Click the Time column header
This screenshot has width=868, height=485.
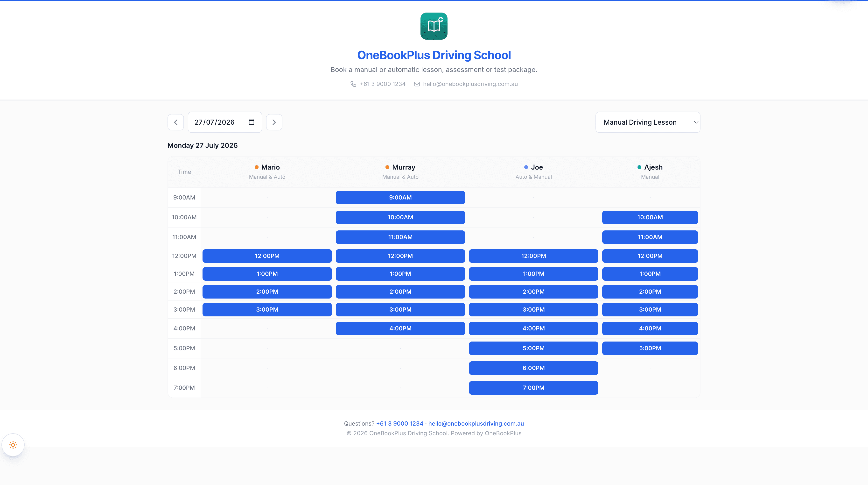coord(184,172)
